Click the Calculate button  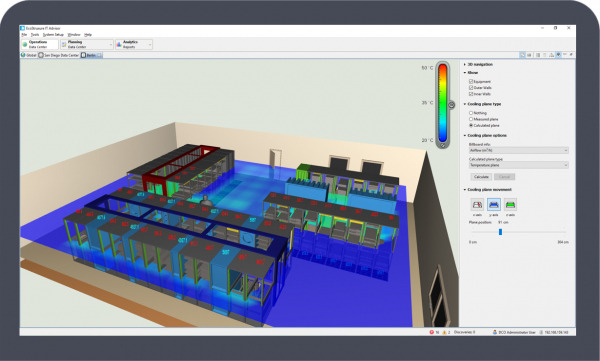[x=481, y=176]
